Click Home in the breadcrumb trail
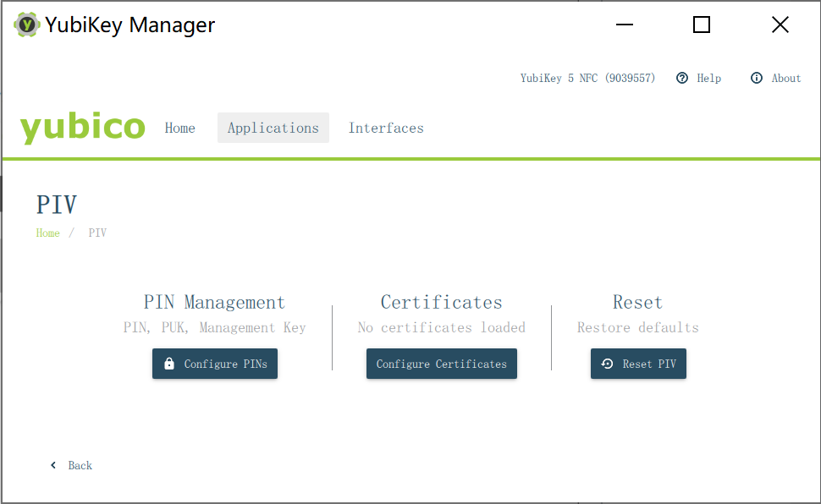The width and height of the screenshot is (821, 504). tap(47, 233)
